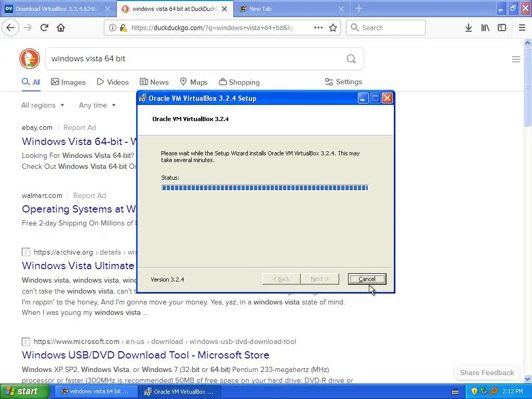Toggle the Firefox sidebar icon

tap(502, 28)
